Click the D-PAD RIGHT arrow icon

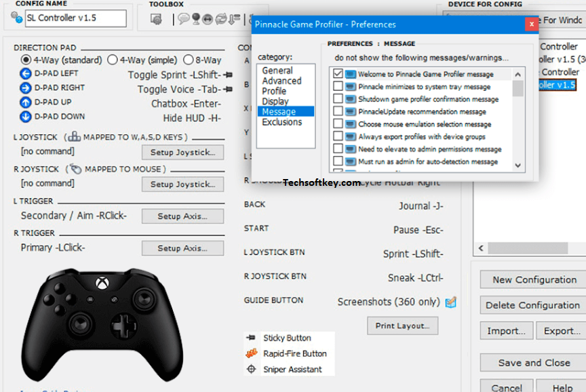pyautogui.click(x=25, y=87)
